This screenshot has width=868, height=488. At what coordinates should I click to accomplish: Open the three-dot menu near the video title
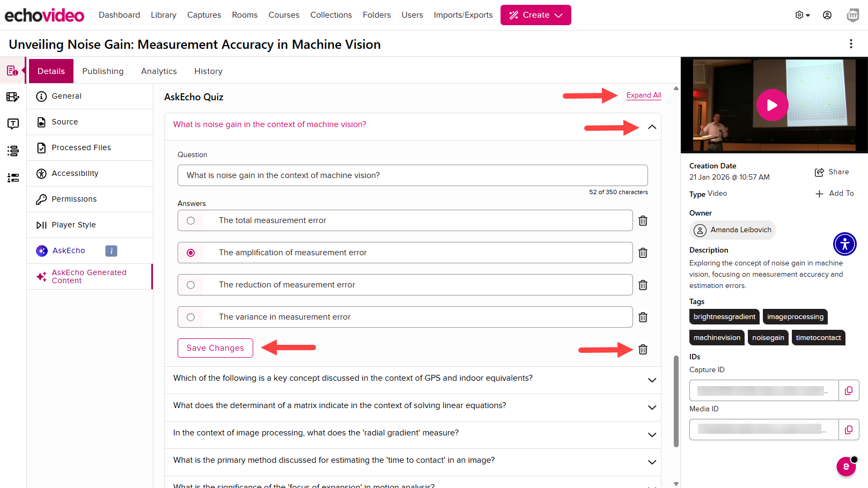[x=851, y=44]
